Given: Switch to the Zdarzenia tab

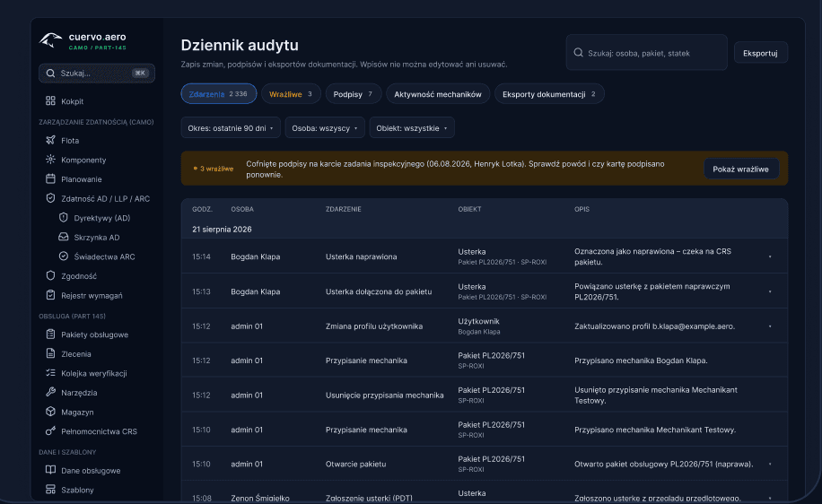Looking at the screenshot, I should [x=219, y=94].
